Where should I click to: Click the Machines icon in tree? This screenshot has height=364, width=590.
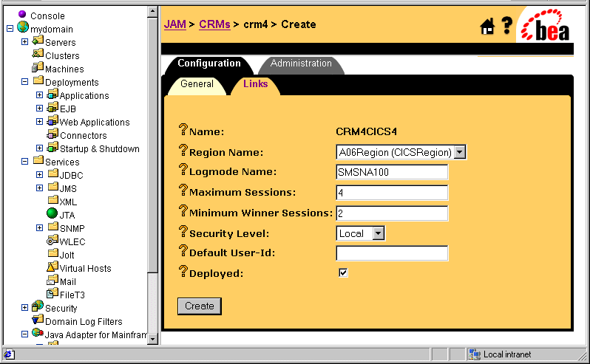click(38, 67)
